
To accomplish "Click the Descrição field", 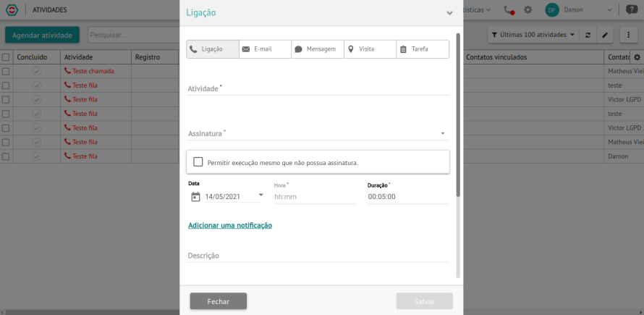I will click(x=318, y=256).
